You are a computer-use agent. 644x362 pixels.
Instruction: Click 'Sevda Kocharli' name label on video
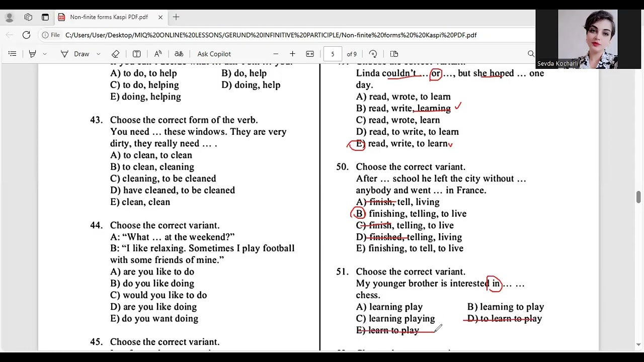click(x=557, y=64)
